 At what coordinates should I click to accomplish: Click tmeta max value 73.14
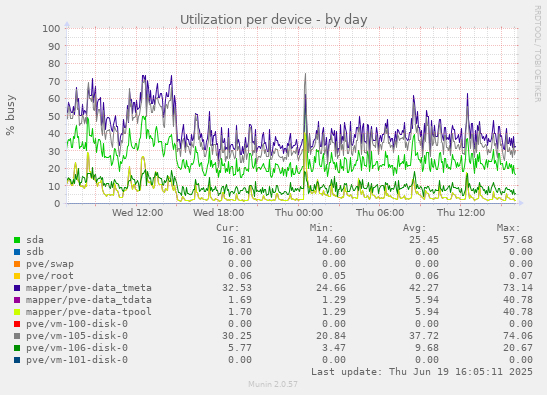(x=518, y=288)
